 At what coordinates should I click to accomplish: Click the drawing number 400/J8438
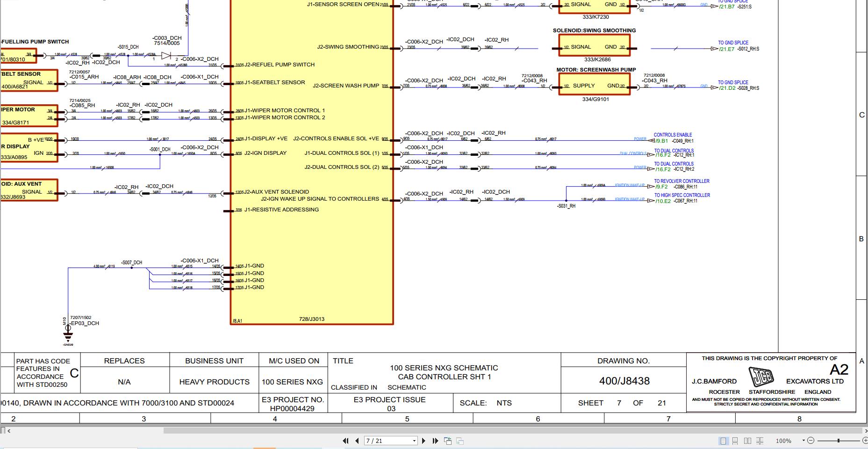[x=624, y=381]
